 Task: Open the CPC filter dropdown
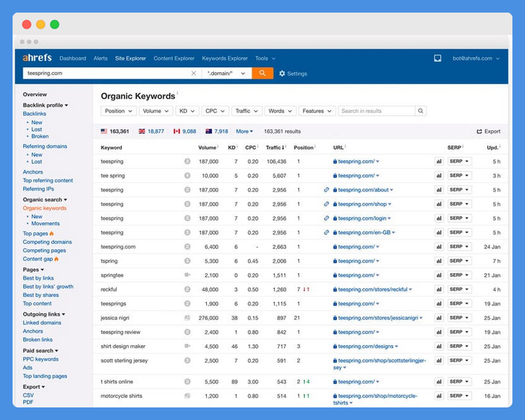(x=215, y=111)
